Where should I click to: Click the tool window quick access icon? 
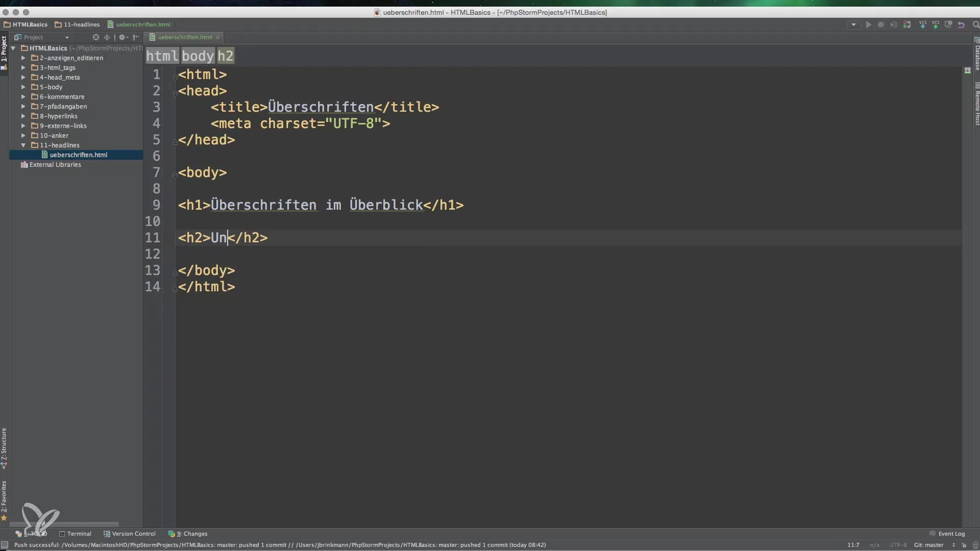point(4,545)
